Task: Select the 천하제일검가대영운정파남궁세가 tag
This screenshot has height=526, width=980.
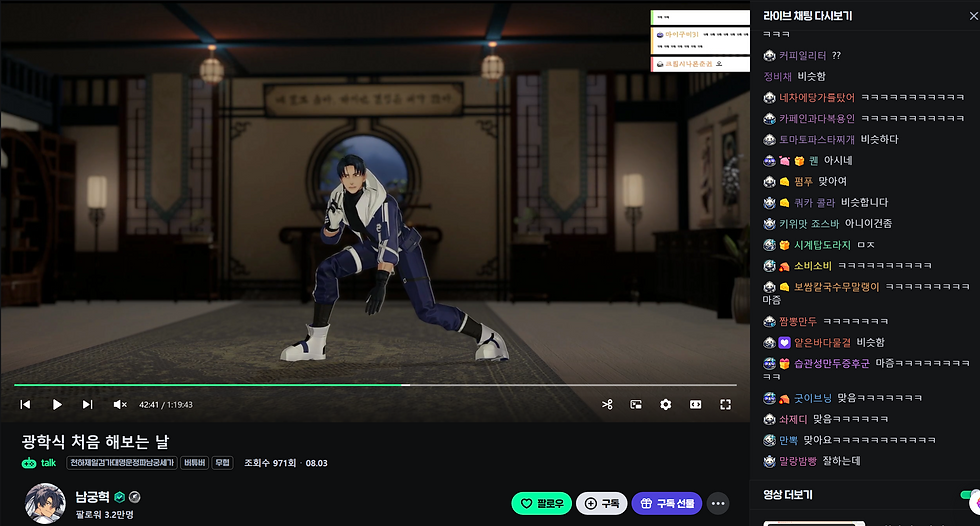Action: tap(122, 463)
